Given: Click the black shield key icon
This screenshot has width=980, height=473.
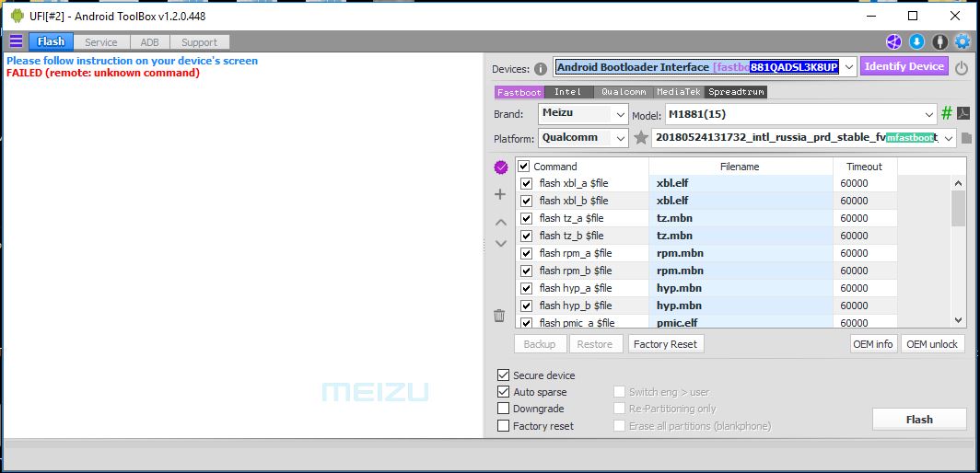Looking at the screenshot, I should click(x=939, y=41).
